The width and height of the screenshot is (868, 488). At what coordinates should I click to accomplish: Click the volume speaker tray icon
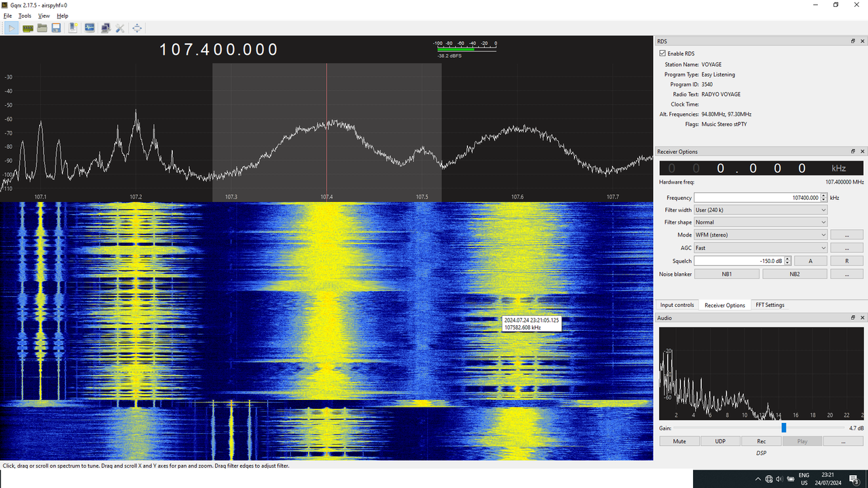(x=778, y=479)
